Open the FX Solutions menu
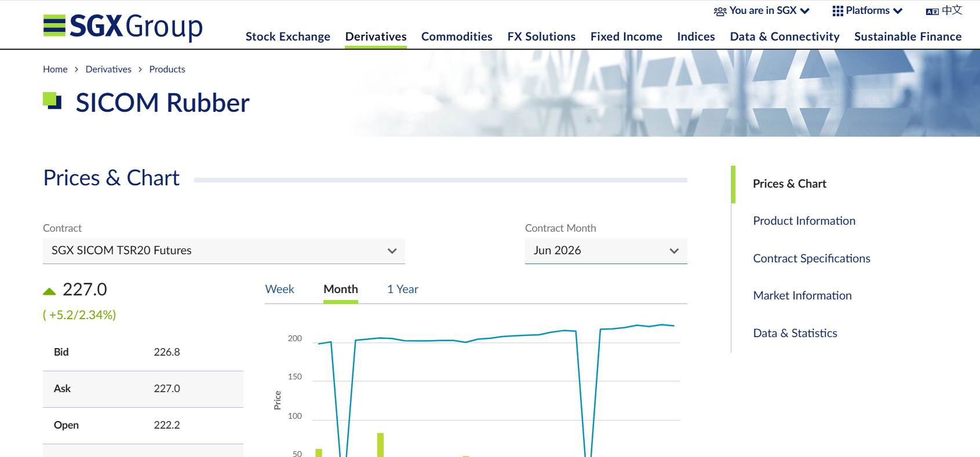Screen dimensions: 980x457 point(541,36)
